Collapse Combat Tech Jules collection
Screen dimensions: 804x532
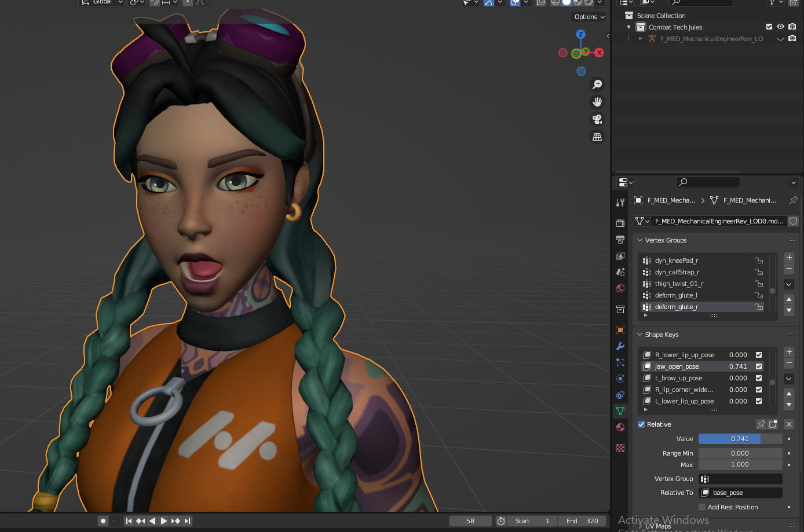tap(629, 27)
